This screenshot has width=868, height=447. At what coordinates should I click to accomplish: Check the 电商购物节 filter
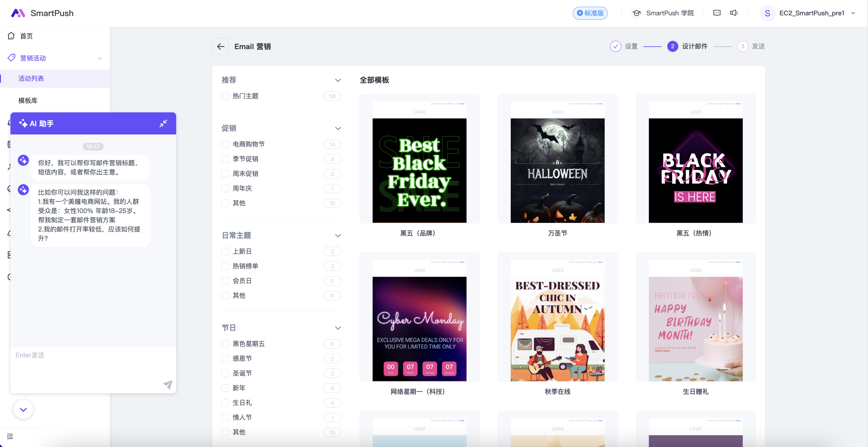[225, 144]
